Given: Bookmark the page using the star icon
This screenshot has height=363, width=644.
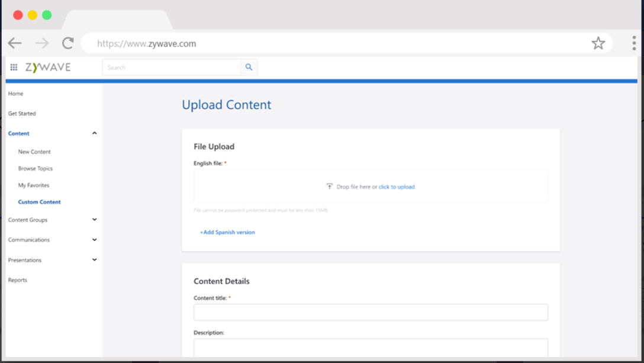Looking at the screenshot, I should point(598,42).
